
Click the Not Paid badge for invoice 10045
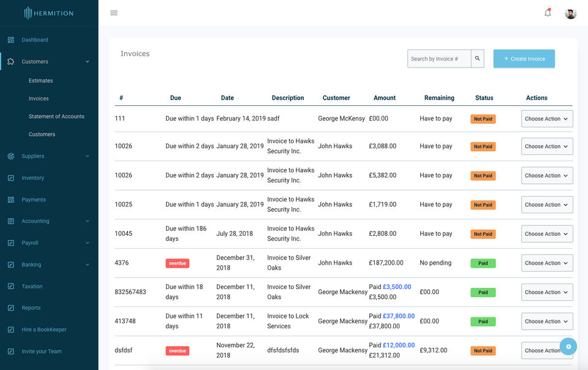click(x=483, y=234)
